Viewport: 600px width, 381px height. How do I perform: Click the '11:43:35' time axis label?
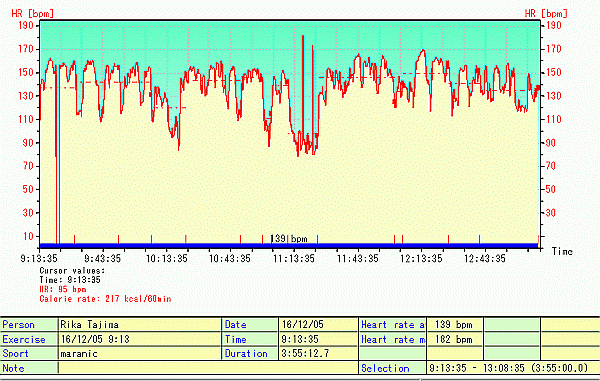(357, 259)
